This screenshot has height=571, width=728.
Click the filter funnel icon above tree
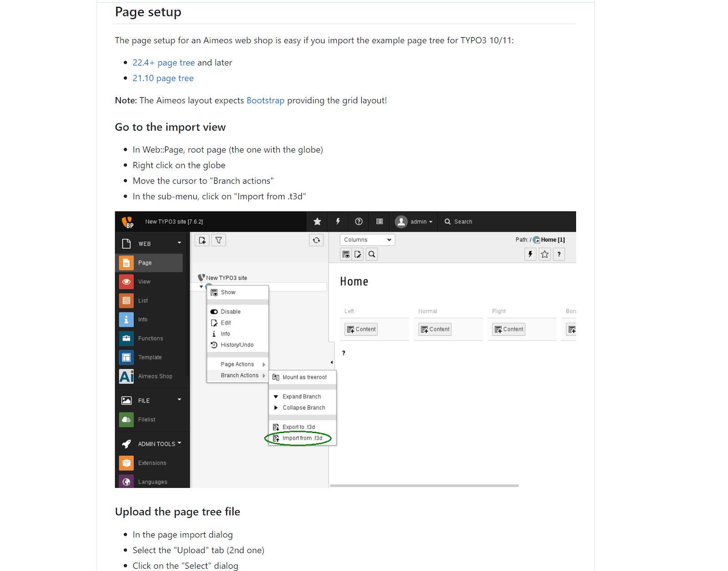pos(219,240)
